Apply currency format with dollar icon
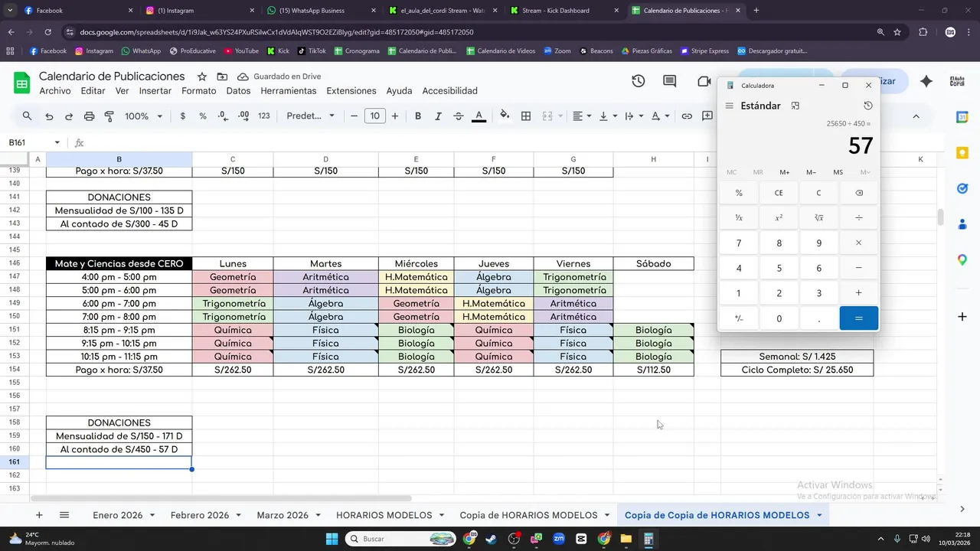Screen dimensions: 980x551 (182, 116)
